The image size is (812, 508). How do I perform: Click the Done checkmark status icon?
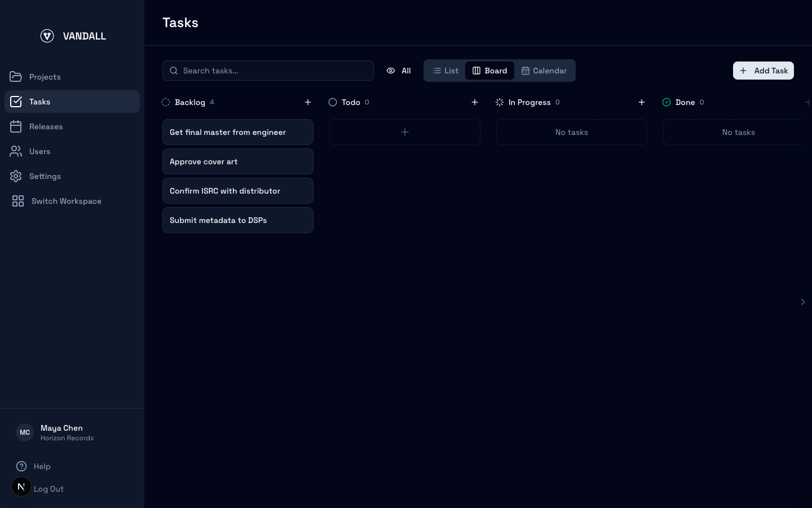coord(667,102)
